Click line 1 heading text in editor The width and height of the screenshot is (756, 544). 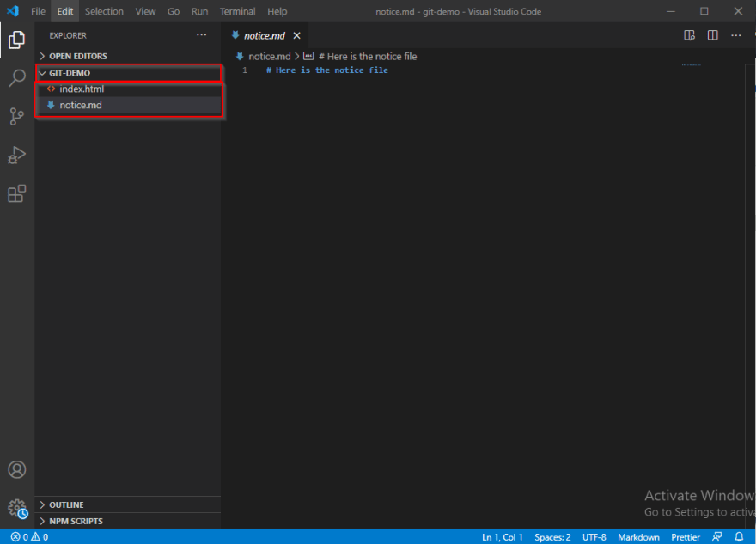327,70
